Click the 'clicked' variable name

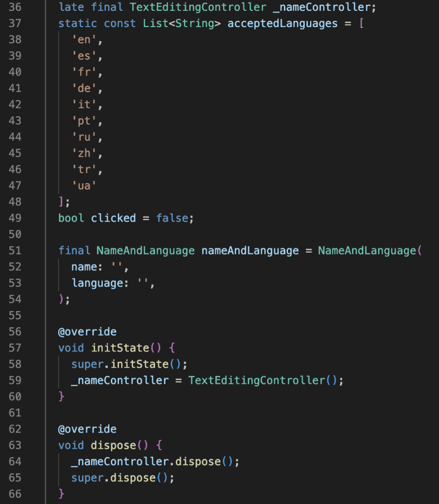[x=113, y=218]
